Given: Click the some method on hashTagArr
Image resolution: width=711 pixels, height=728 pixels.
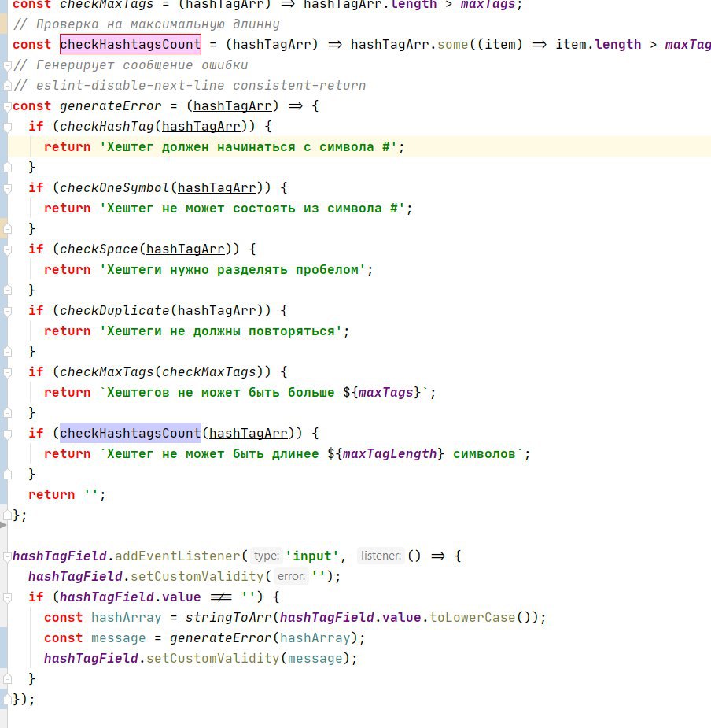Looking at the screenshot, I should pyautogui.click(x=452, y=45).
